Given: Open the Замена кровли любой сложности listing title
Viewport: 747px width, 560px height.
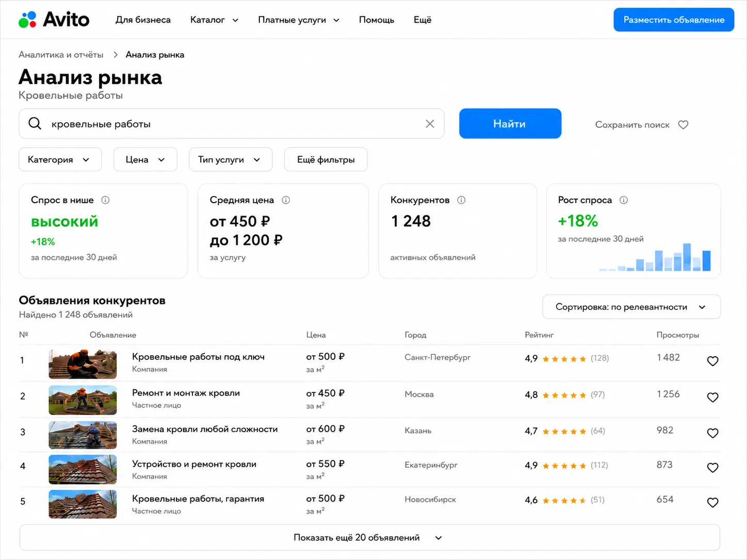Looking at the screenshot, I should click(205, 429).
